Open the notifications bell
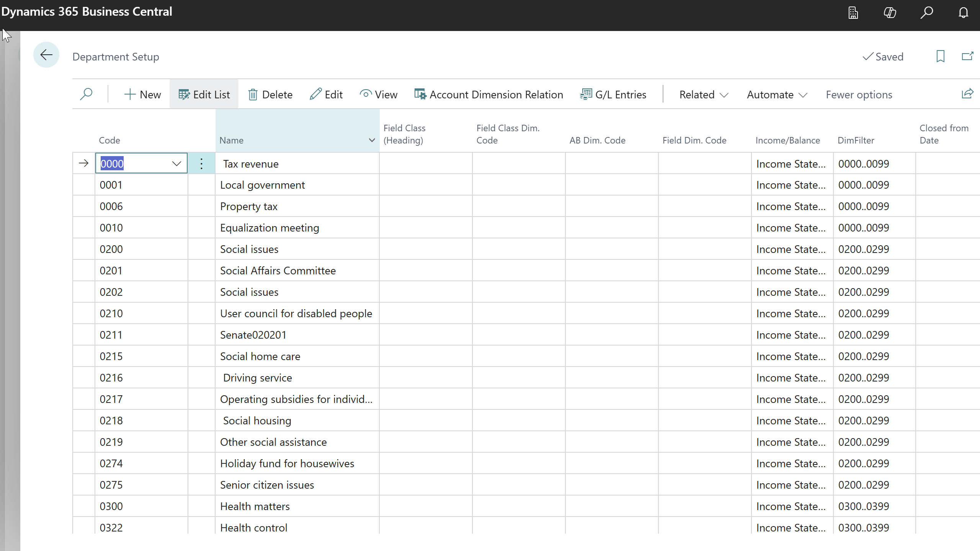The height and width of the screenshot is (551, 980). tap(963, 13)
